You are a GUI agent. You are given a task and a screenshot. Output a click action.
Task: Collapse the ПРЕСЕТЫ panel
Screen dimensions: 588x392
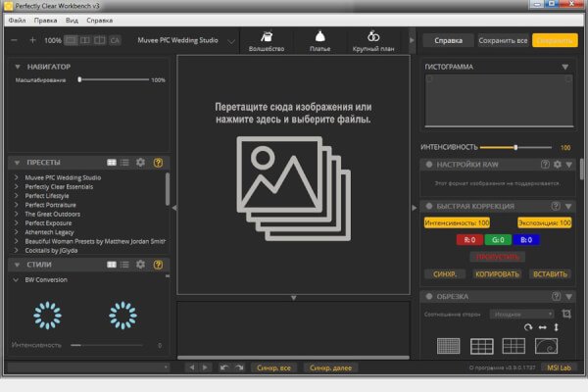17,163
